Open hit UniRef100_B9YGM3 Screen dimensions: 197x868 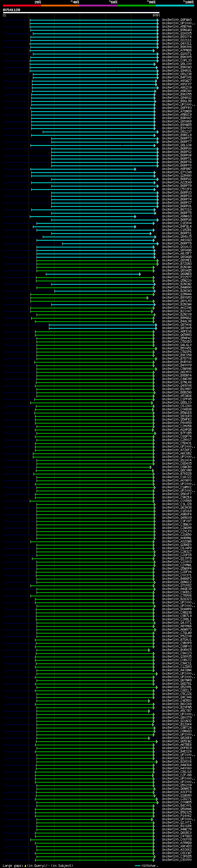(x=177, y=297)
